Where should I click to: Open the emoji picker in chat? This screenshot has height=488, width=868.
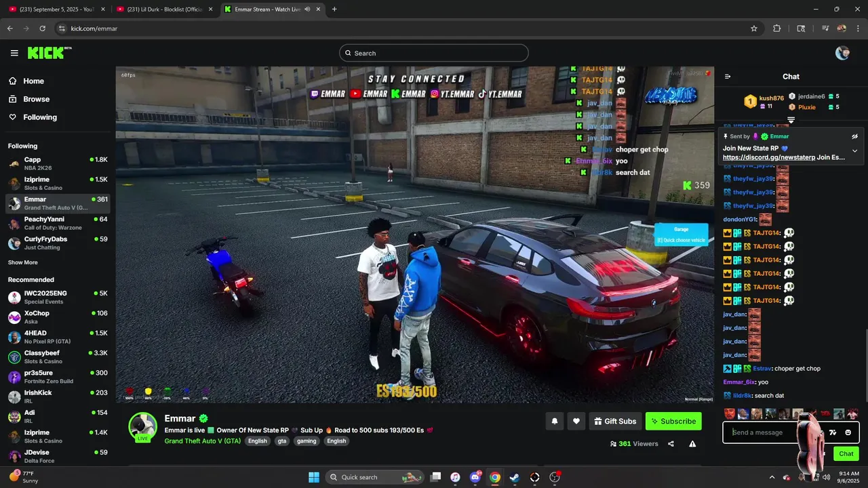[848, 432]
